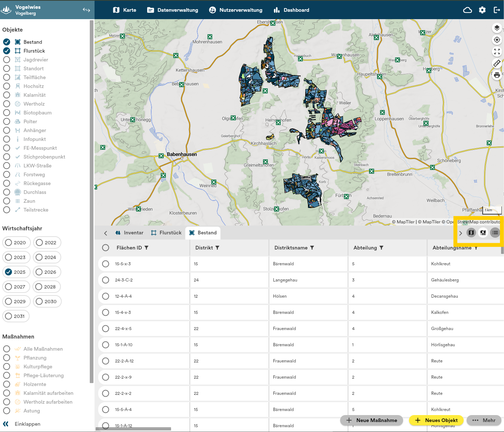Open the settings gear icon
This screenshot has width=504, height=432.
(482, 10)
